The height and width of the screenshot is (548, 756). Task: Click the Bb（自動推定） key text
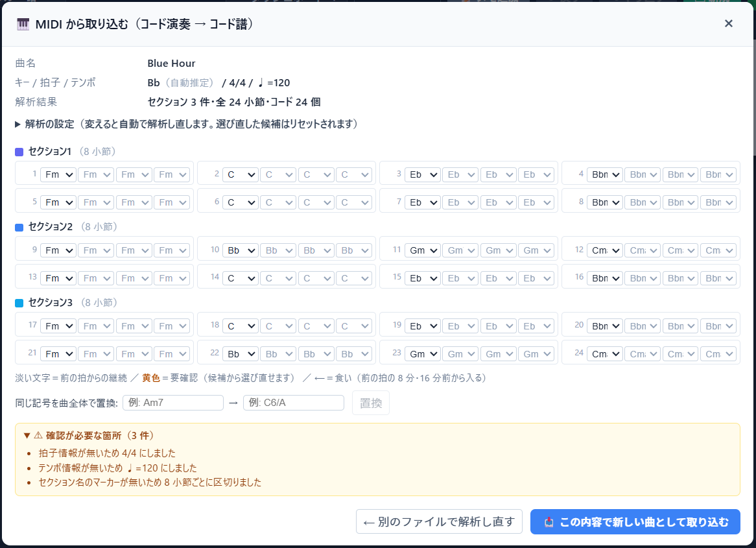[180, 82]
